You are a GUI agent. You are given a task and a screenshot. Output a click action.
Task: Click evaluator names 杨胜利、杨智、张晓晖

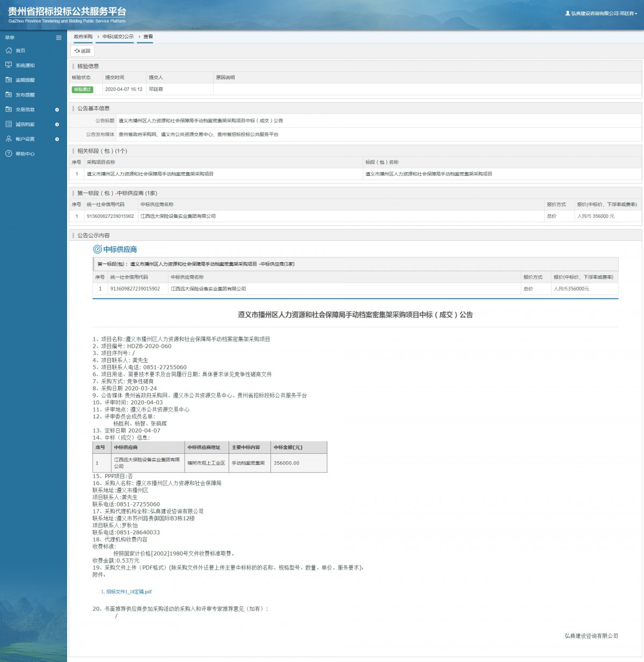click(x=140, y=423)
